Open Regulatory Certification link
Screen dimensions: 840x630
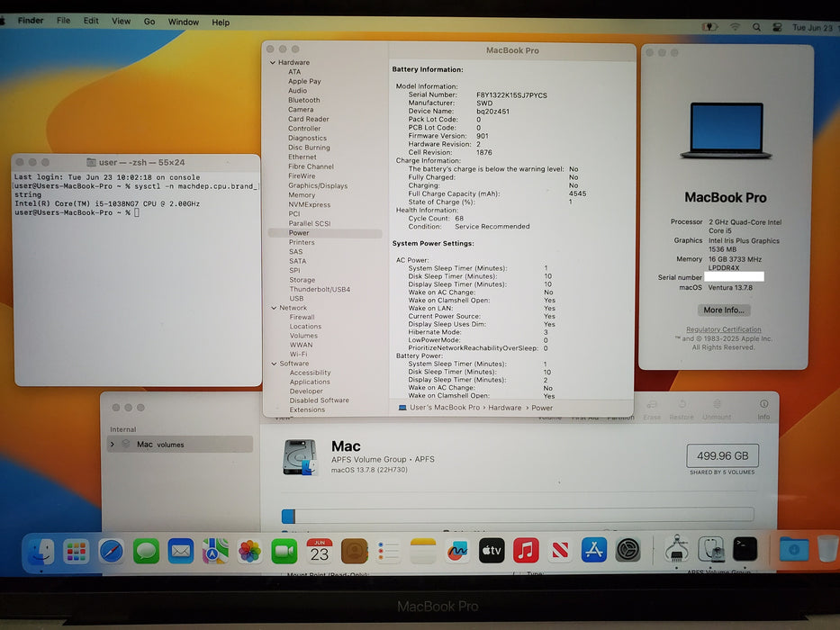(724, 329)
